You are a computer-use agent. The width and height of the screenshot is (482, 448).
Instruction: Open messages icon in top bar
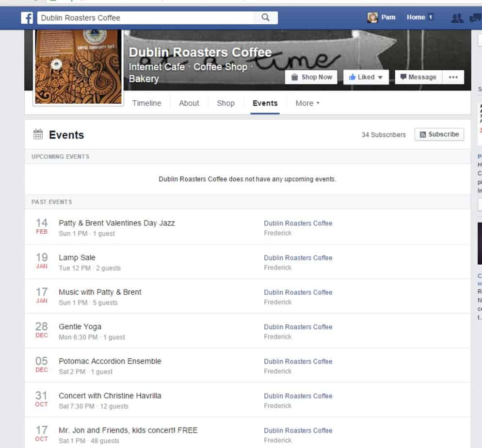(476, 18)
